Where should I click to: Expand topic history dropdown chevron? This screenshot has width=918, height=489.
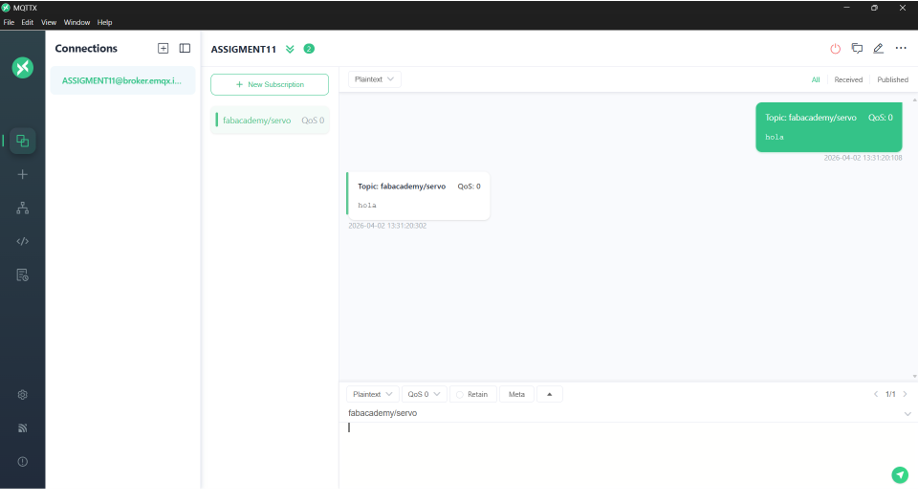(907, 414)
